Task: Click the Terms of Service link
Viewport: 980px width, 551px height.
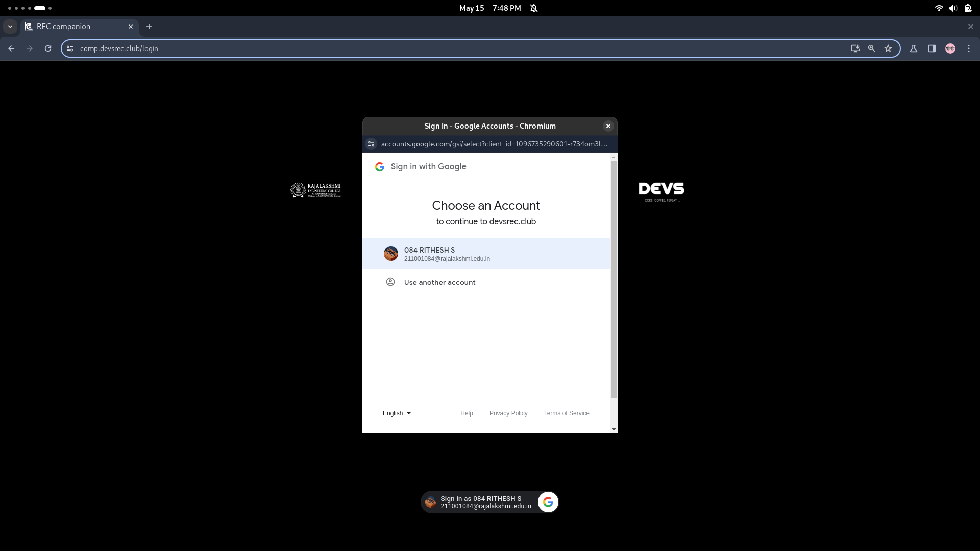Action: [566, 413]
